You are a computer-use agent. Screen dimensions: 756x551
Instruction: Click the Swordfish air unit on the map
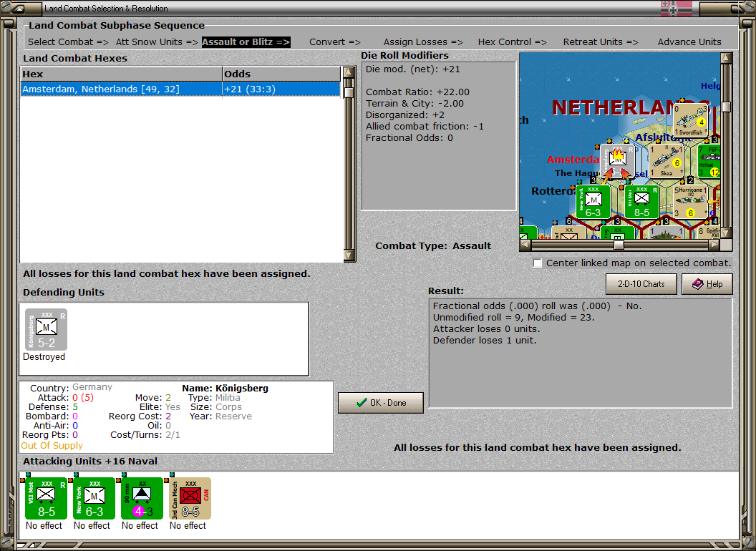coord(690,120)
